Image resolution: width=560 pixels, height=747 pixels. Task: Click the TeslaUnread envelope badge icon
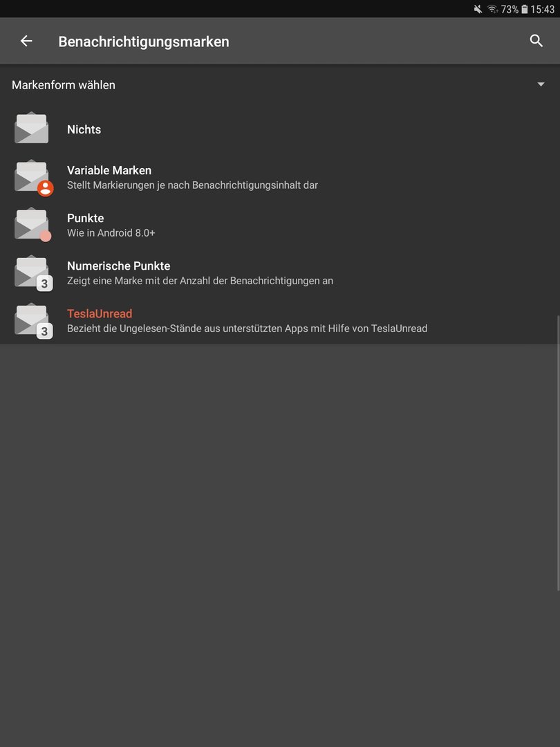click(x=33, y=321)
